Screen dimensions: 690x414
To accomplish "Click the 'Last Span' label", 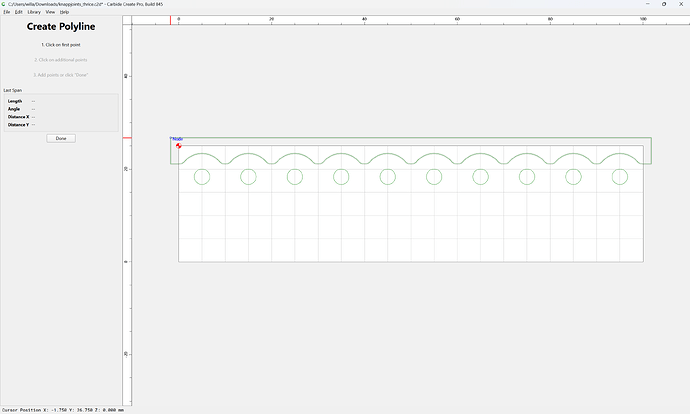I will click(13, 90).
